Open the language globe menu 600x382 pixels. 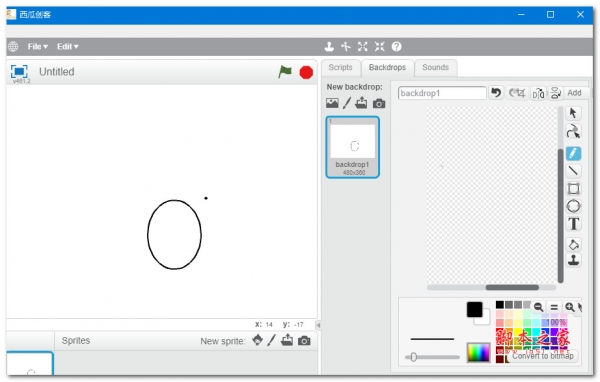[x=13, y=47]
